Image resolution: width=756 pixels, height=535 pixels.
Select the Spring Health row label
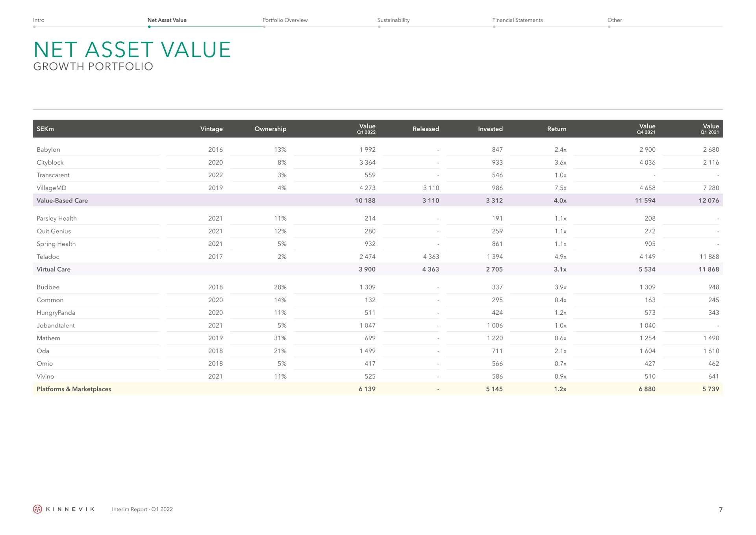(x=56, y=244)
